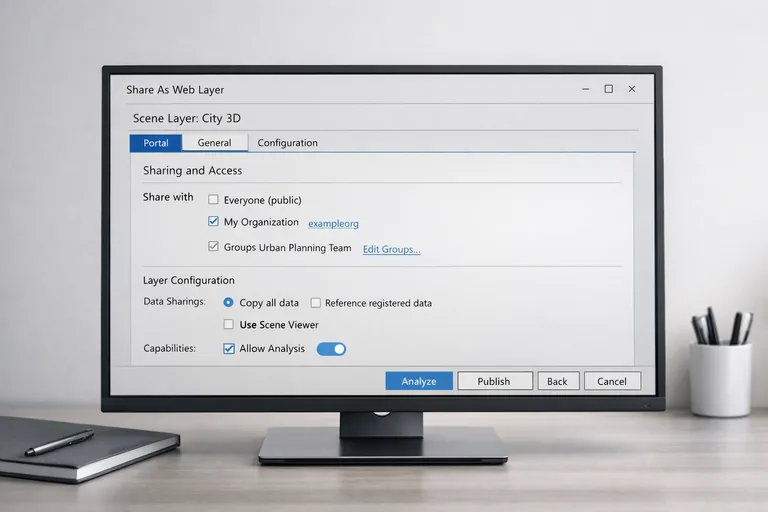Click the Edit Groups... link
This screenshot has width=768, height=512.
391,249
